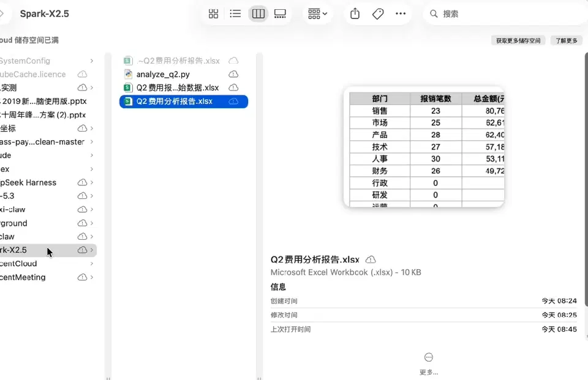The image size is (588, 380).
Task: Expand the SystemConfig folder chevron
Action: pyautogui.click(x=92, y=61)
